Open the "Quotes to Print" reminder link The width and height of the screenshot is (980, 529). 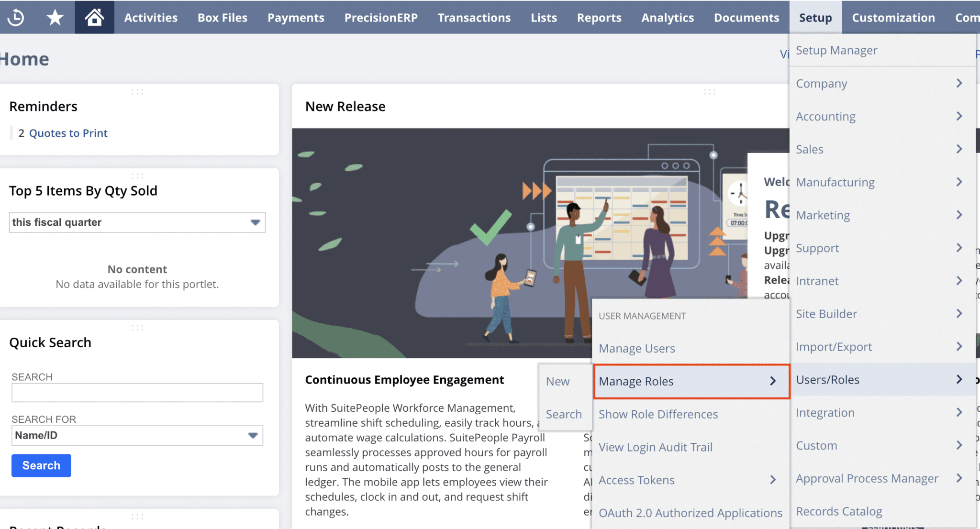(68, 133)
